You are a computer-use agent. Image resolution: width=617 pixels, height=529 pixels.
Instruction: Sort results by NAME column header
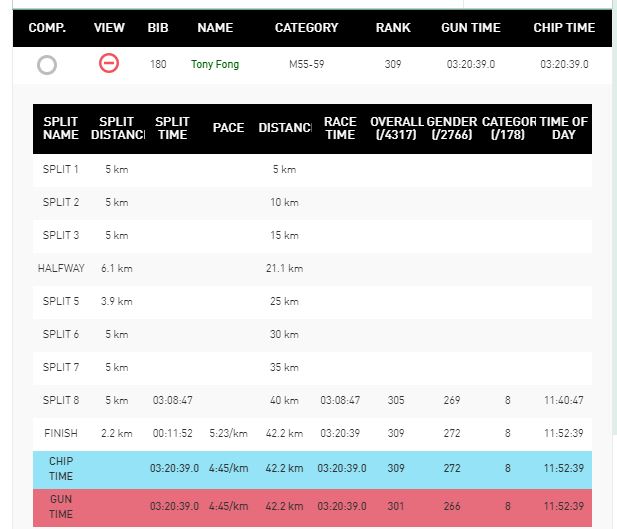click(x=215, y=28)
